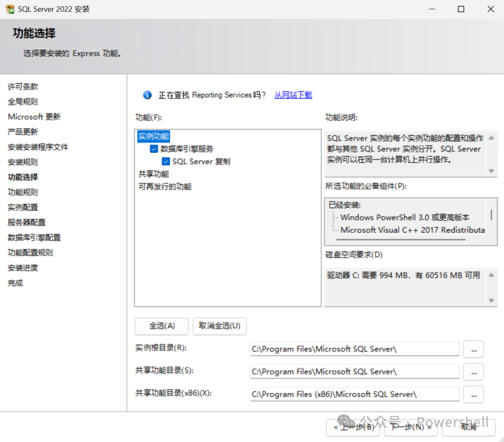
Task: Close the SQL Server 2022 安装 window
Action: pos(490,9)
